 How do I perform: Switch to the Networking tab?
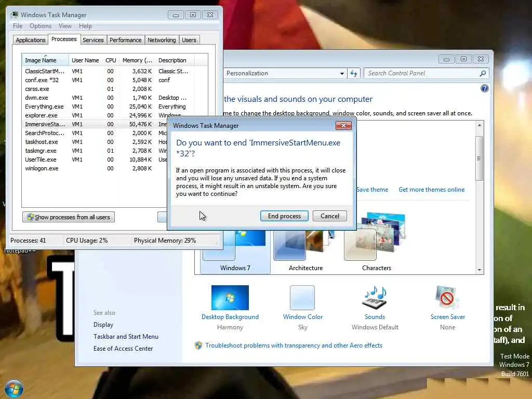(162, 40)
